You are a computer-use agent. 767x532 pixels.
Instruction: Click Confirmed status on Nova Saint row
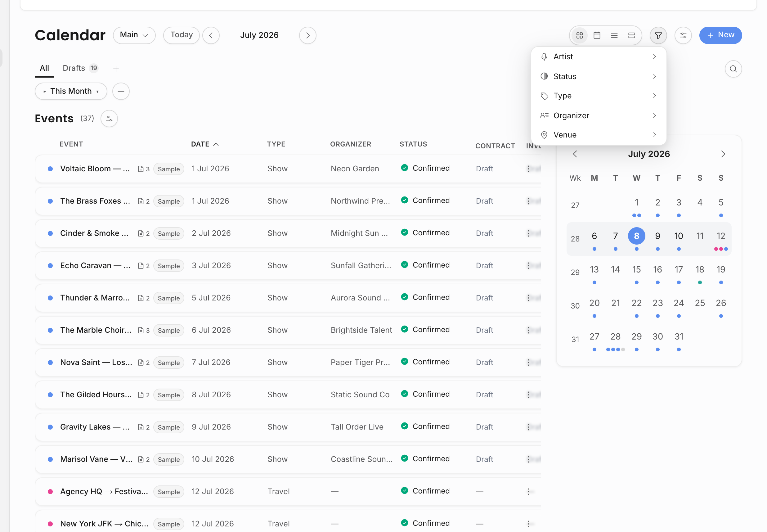pos(425,362)
